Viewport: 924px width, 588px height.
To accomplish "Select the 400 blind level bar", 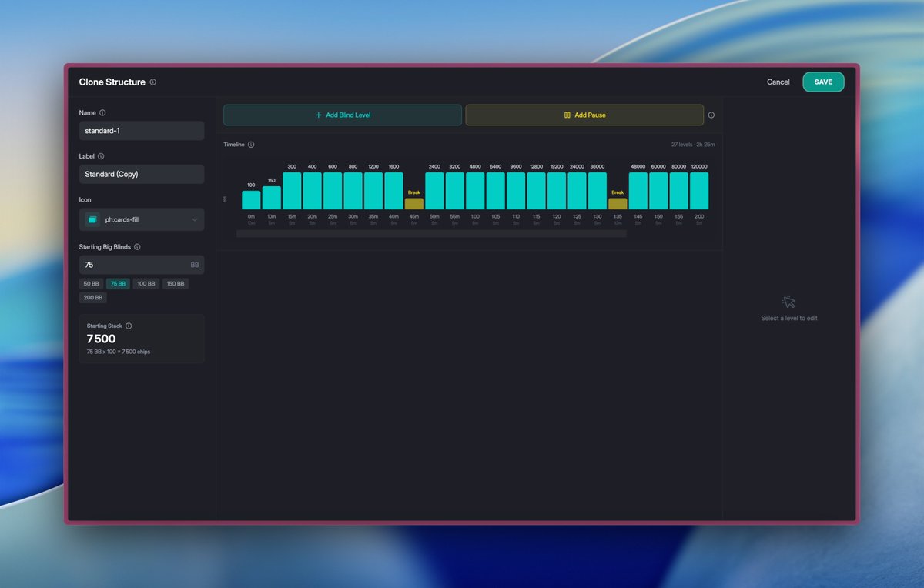I will coord(312,191).
